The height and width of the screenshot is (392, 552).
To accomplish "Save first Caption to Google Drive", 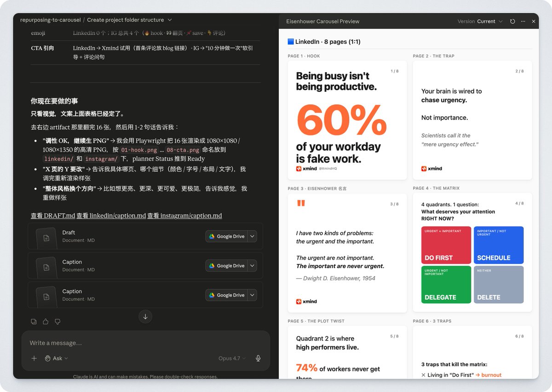I will click(226, 266).
